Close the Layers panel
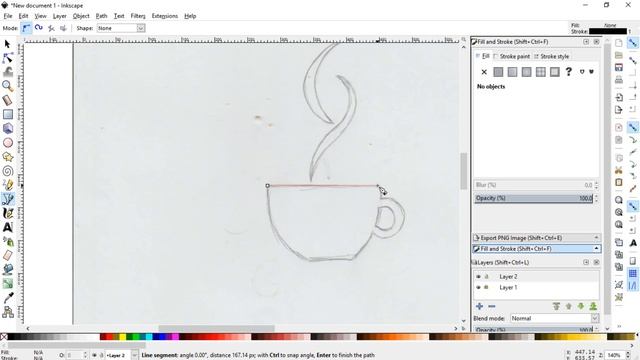640x360 pixels. 596,262
